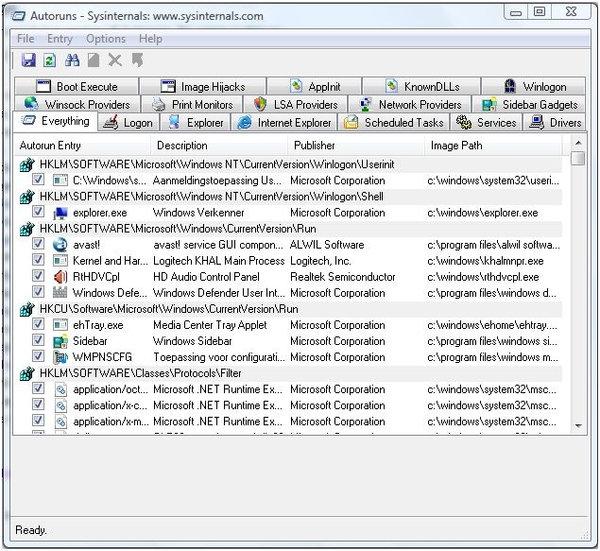Click the Properties page toolbar icon
Screen dimensions: 600x551
tap(93, 60)
